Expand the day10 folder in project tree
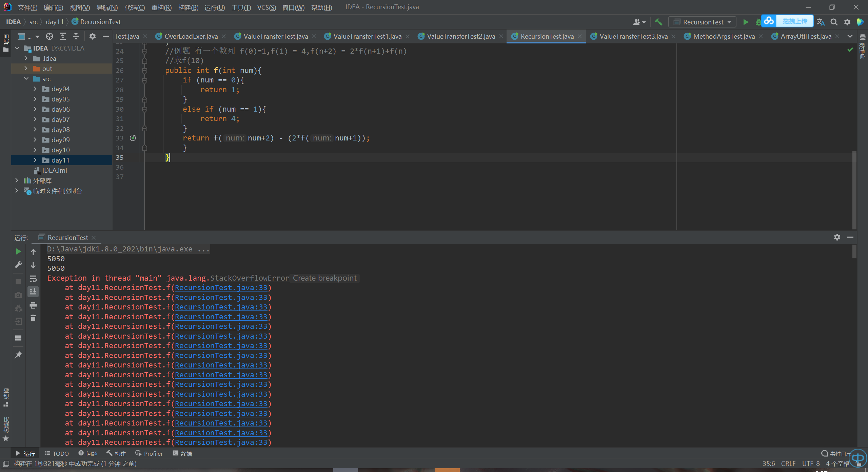 (x=35, y=150)
